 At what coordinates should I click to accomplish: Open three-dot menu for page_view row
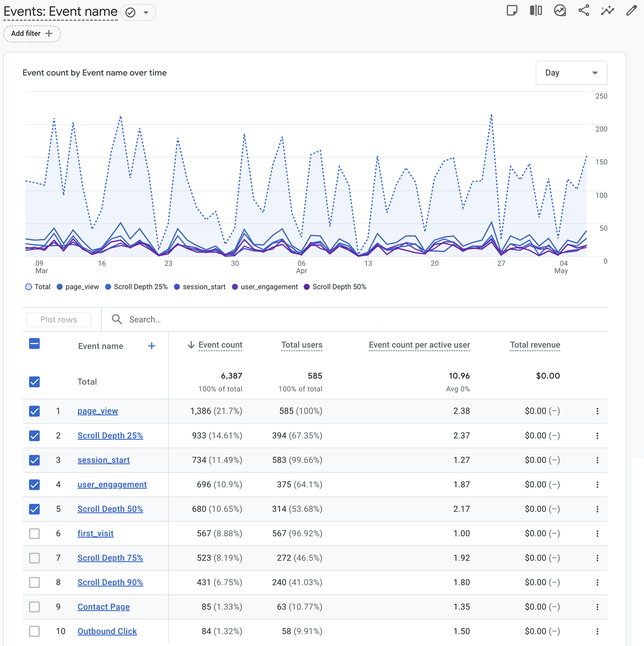tap(597, 411)
